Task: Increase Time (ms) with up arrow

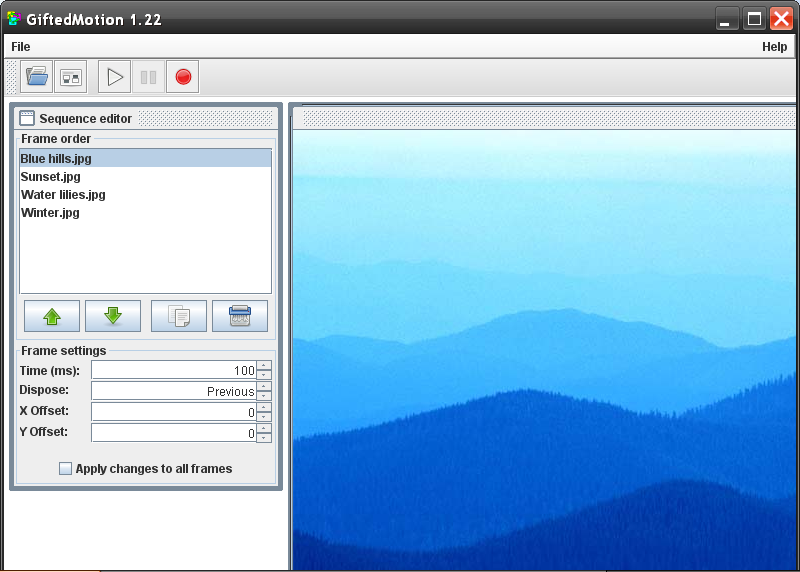Action: [x=264, y=365]
